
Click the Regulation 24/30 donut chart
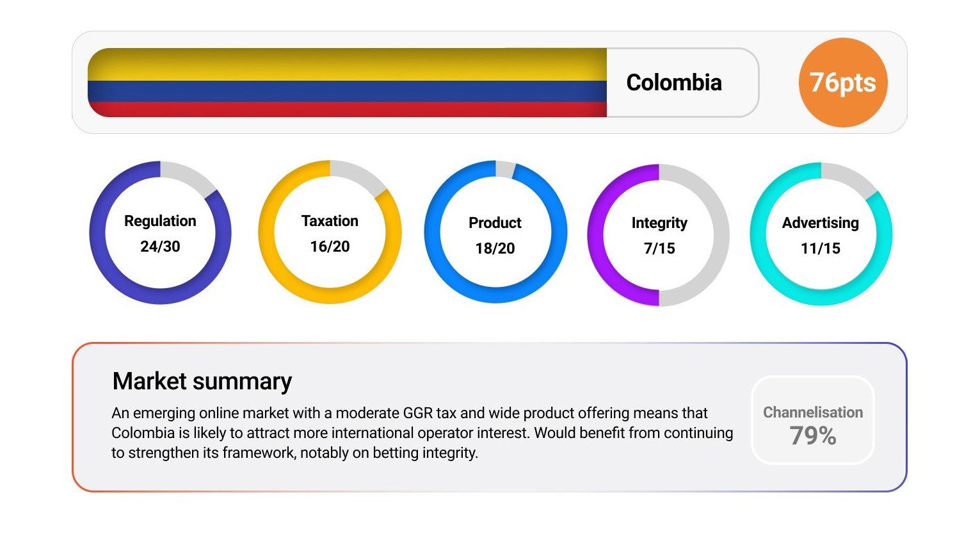click(x=160, y=232)
